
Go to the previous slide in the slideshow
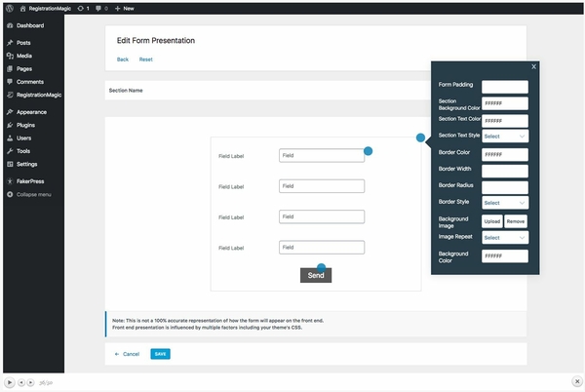(x=20, y=382)
